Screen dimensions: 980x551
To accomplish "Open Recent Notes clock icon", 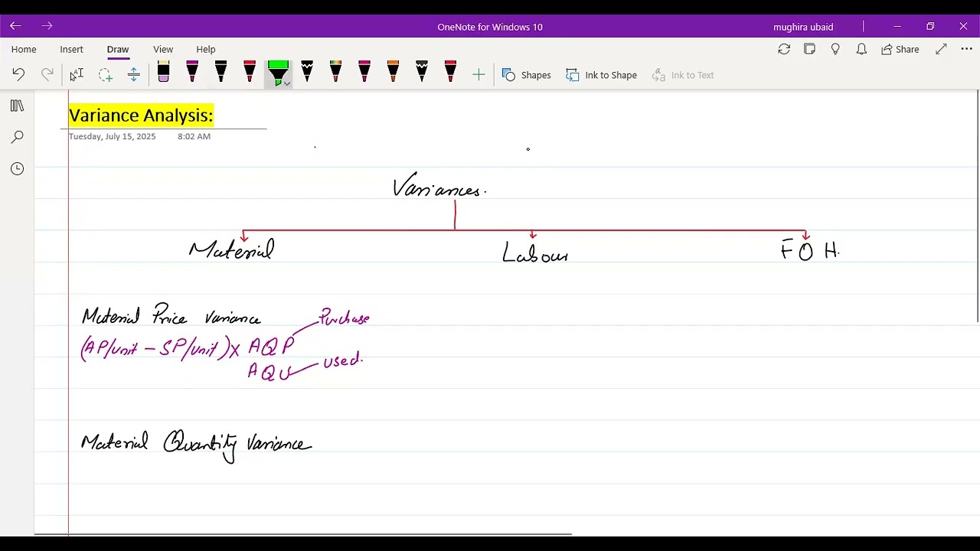I will point(17,168).
